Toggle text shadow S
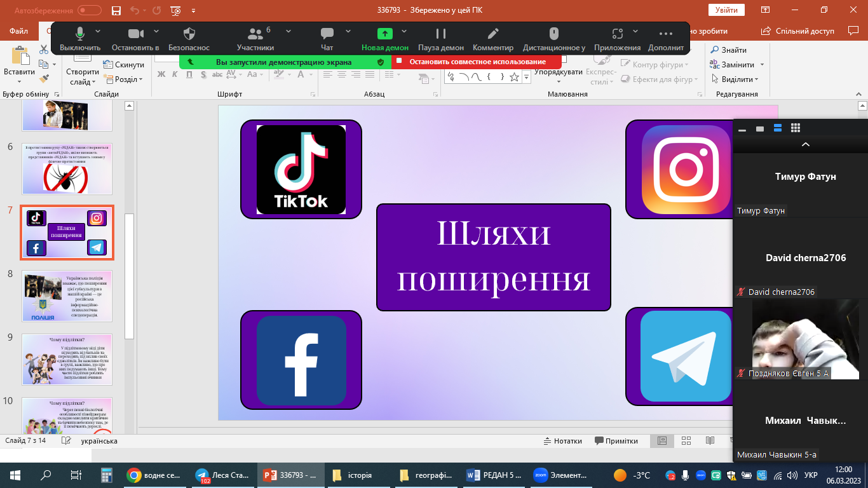This screenshot has width=868, height=488. 203,74
